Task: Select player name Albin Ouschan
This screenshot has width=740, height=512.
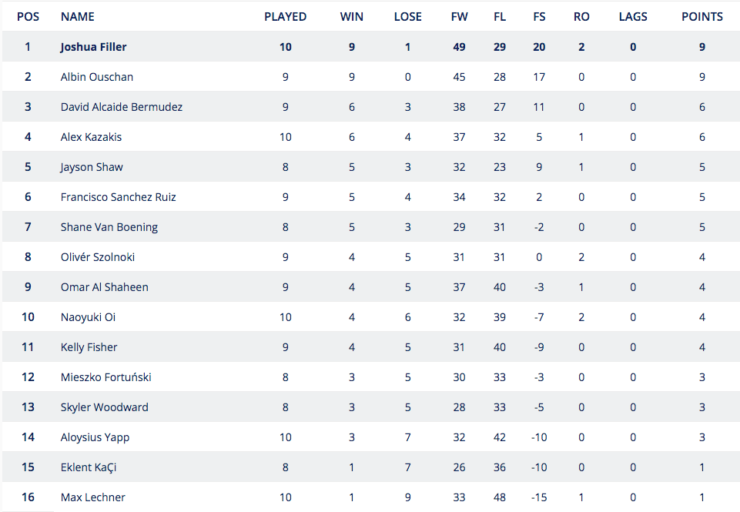Action: coord(97,77)
